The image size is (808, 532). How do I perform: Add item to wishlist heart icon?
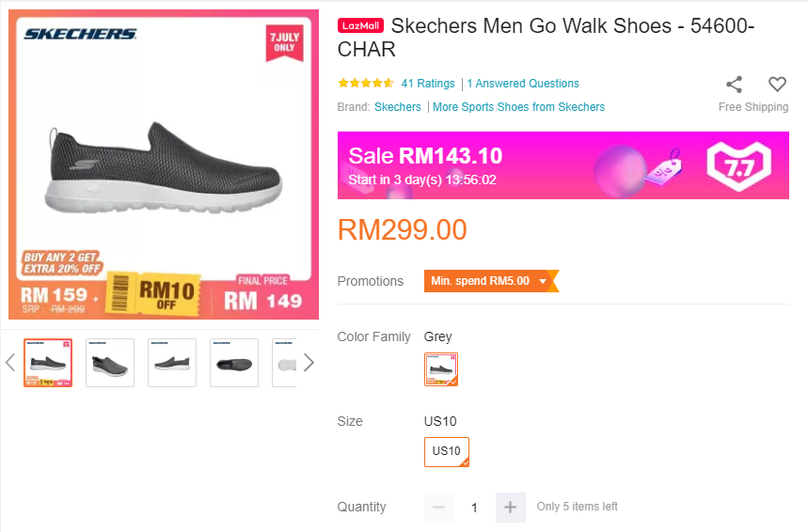pyautogui.click(x=777, y=84)
